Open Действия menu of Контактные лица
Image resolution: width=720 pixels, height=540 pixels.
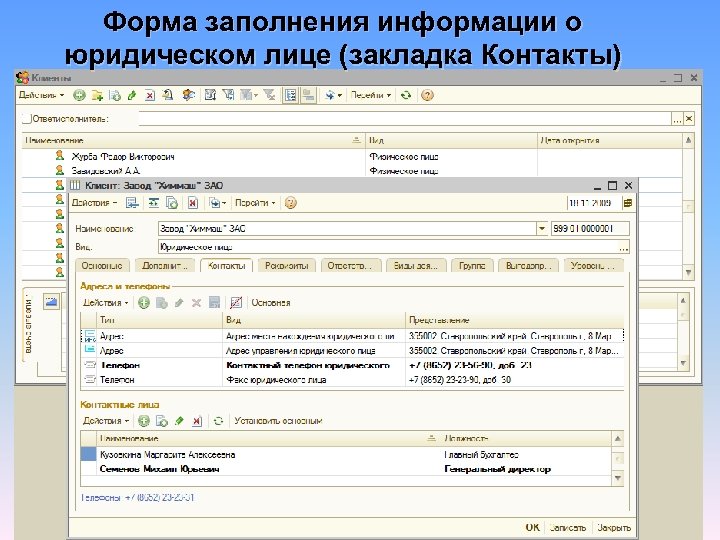[x=106, y=421]
